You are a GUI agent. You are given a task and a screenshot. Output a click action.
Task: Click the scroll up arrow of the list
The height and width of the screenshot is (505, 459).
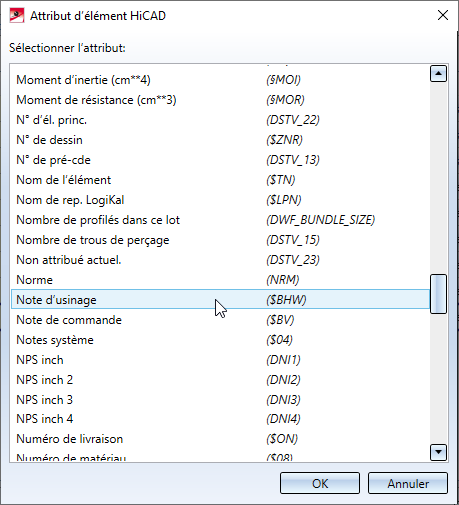tap(438, 73)
